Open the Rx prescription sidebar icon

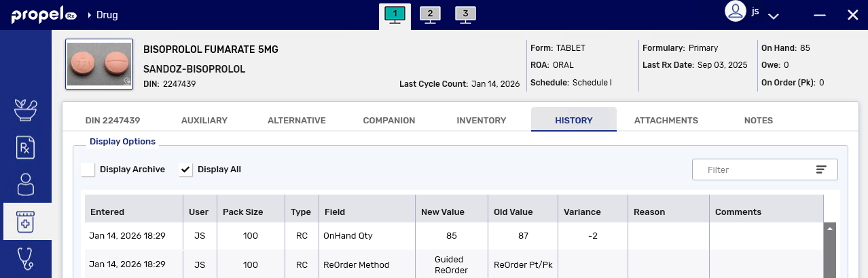(26, 147)
